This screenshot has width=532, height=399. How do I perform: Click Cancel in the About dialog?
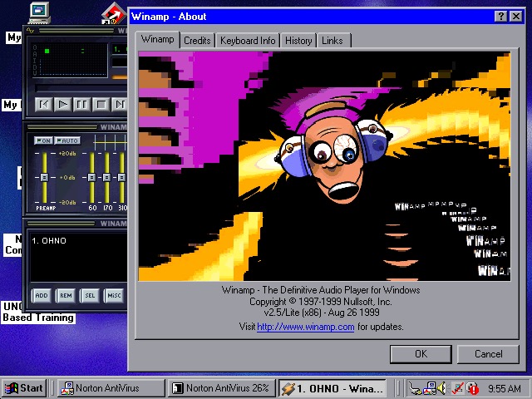pos(488,354)
